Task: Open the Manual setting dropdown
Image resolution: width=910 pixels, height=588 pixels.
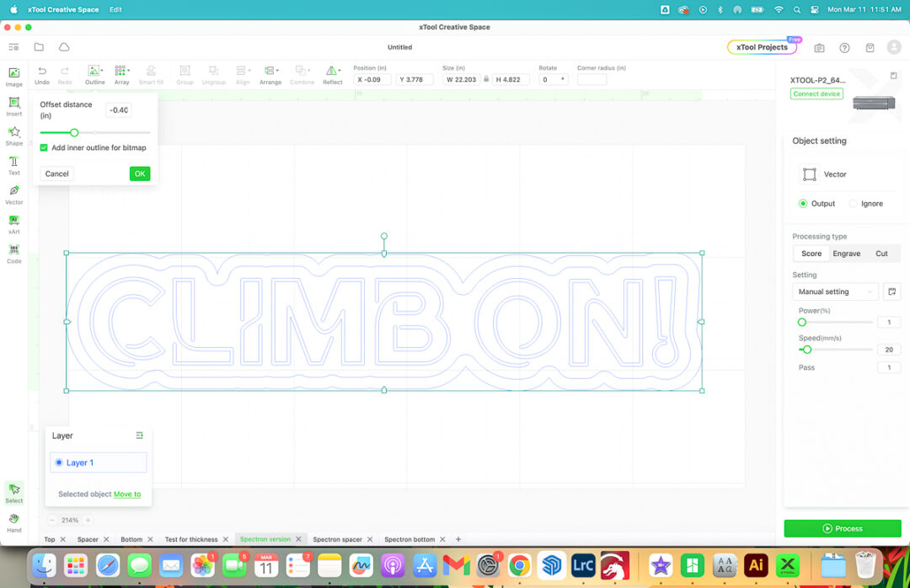Action: pos(836,291)
